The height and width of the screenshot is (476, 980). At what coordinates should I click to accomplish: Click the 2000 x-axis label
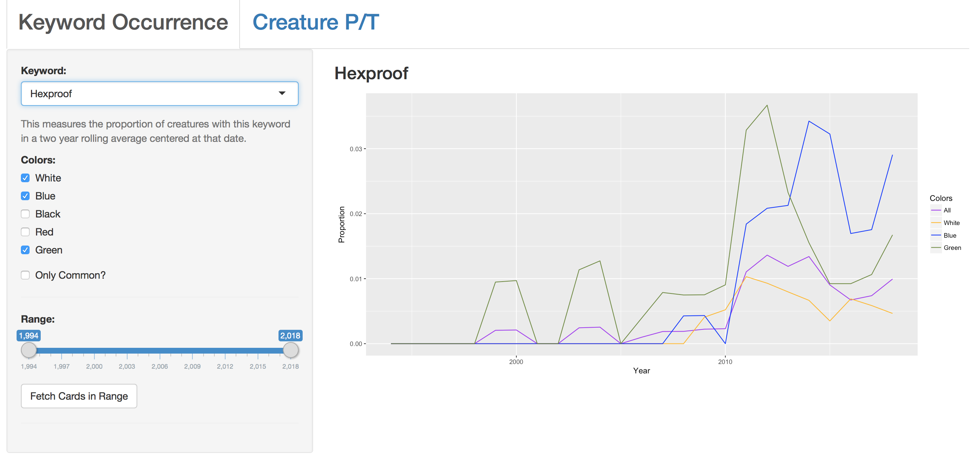click(x=516, y=362)
